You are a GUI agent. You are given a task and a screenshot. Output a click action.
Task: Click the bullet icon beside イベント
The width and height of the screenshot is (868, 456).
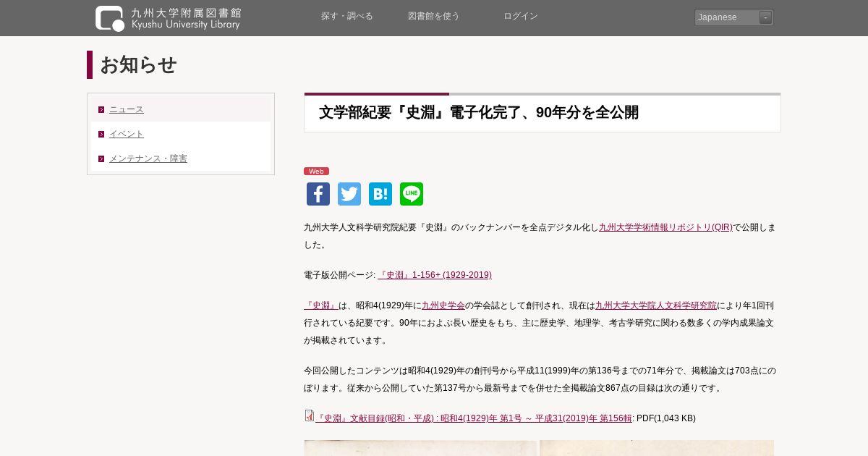point(101,135)
